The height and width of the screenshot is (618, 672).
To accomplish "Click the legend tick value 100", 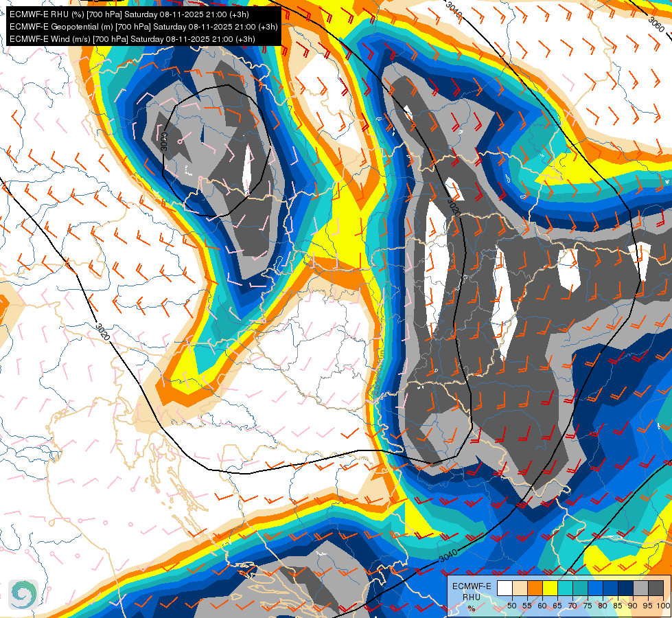I will [663, 606].
